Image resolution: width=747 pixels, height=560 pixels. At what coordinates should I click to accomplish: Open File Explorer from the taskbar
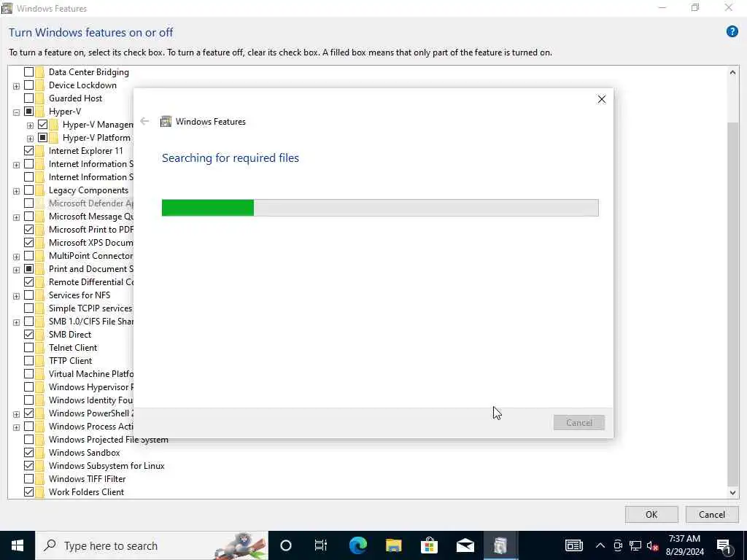[393, 545]
